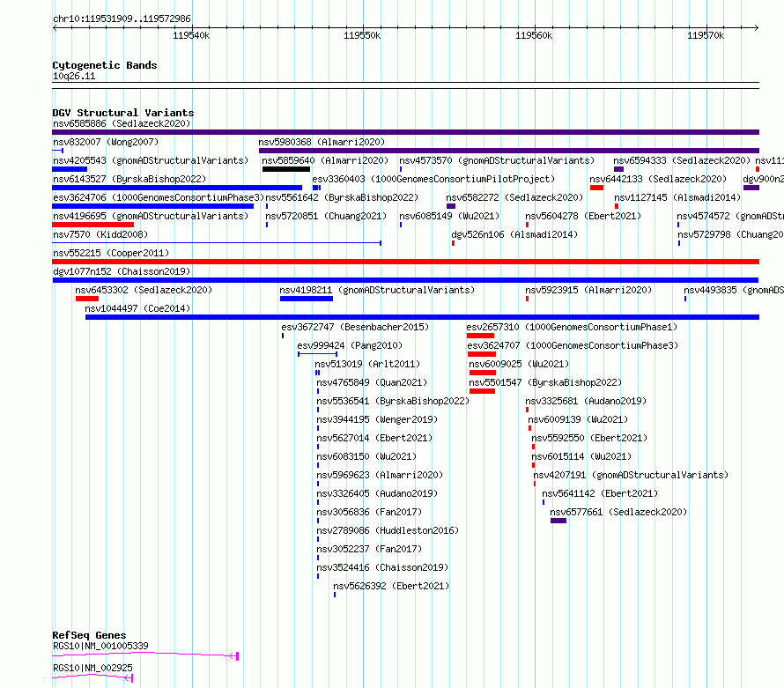Open esv3624707 (1000GenomesConsortiumPhase3) variant

[x=573, y=345]
